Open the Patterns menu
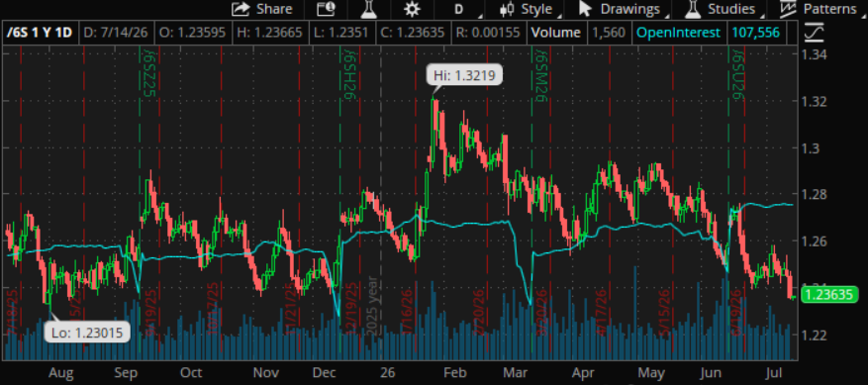Image resolution: width=868 pixels, height=385 pixels. tap(819, 9)
